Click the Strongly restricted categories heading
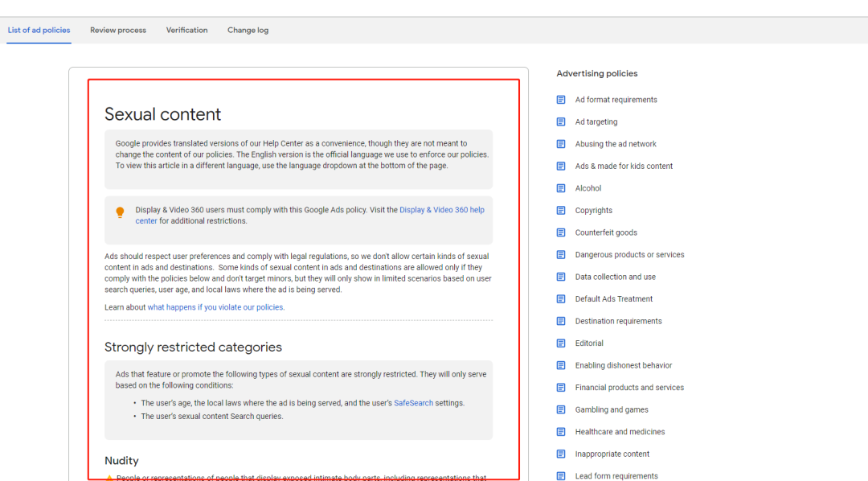 point(193,347)
